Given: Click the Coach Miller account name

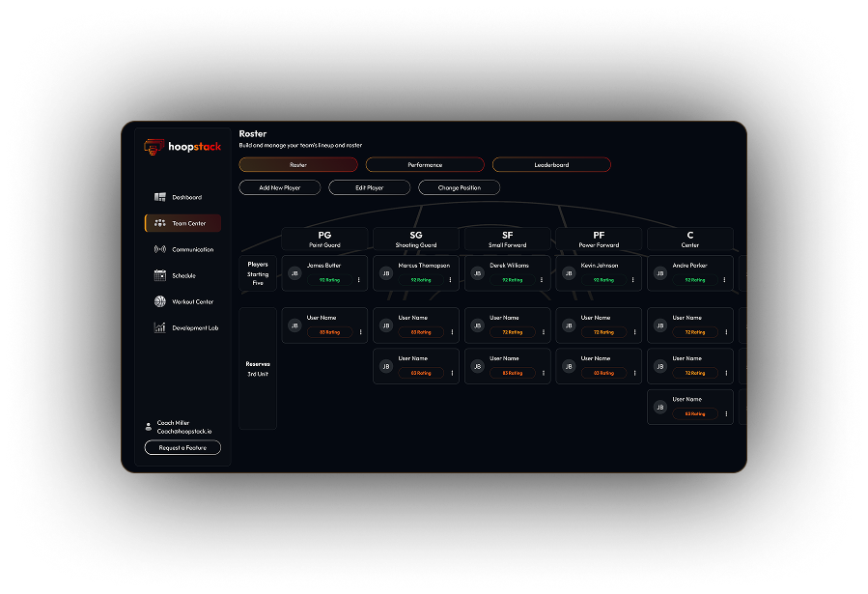Looking at the screenshot, I should pyautogui.click(x=173, y=423).
